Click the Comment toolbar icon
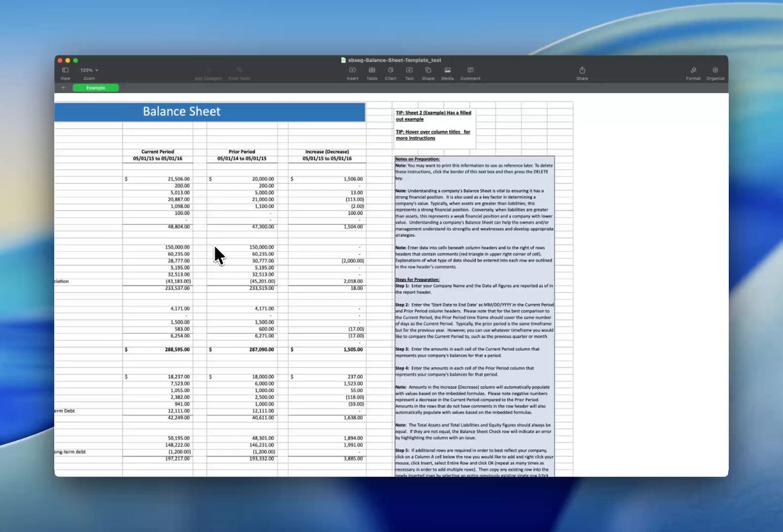The height and width of the screenshot is (532, 783). click(x=470, y=70)
